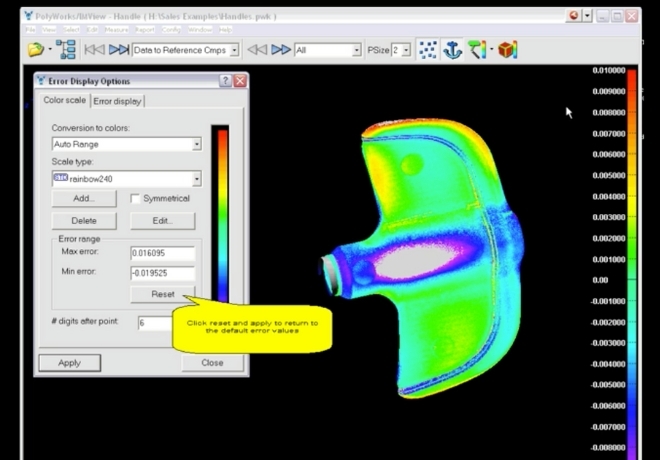Switch to the Error display tab
The height and width of the screenshot is (460, 660).
click(118, 101)
